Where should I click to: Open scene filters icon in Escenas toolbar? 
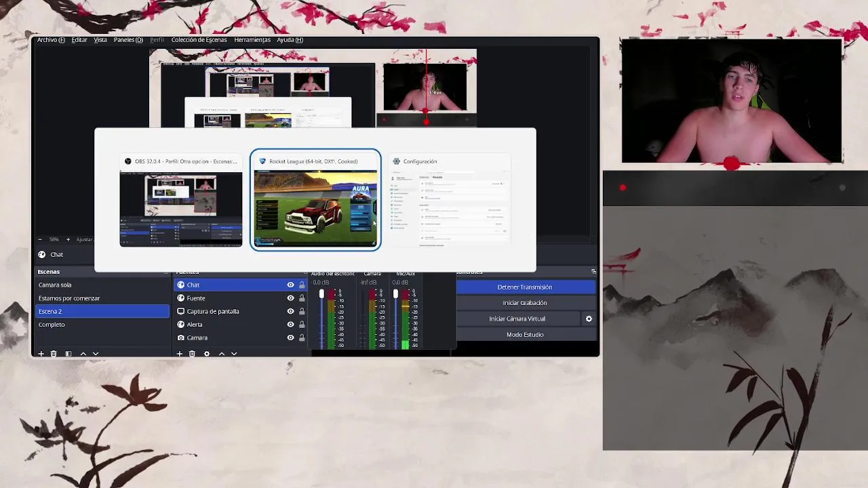coord(68,354)
